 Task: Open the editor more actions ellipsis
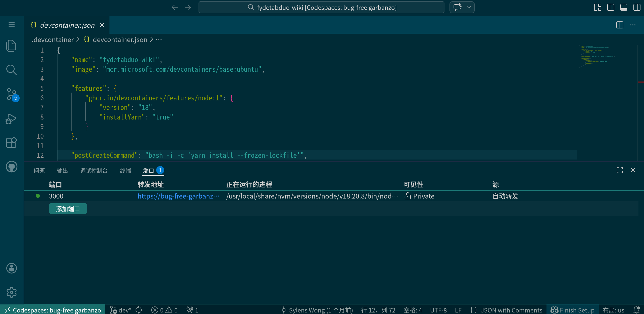click(x=633, y=25)
